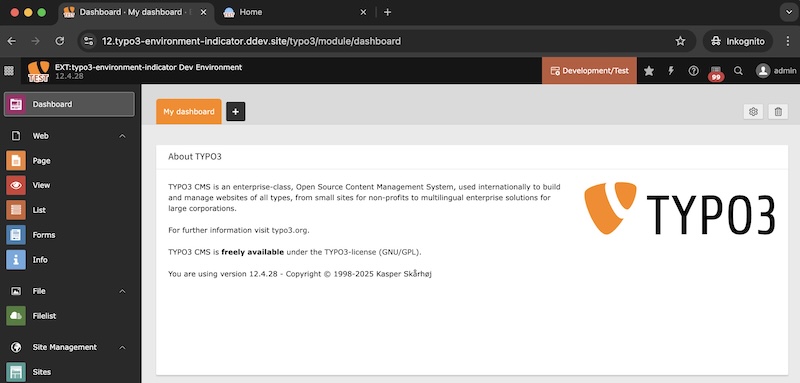This screenshot has height=383, width=800.
Task: Open the List module icon
Action: tap(16, 210)
